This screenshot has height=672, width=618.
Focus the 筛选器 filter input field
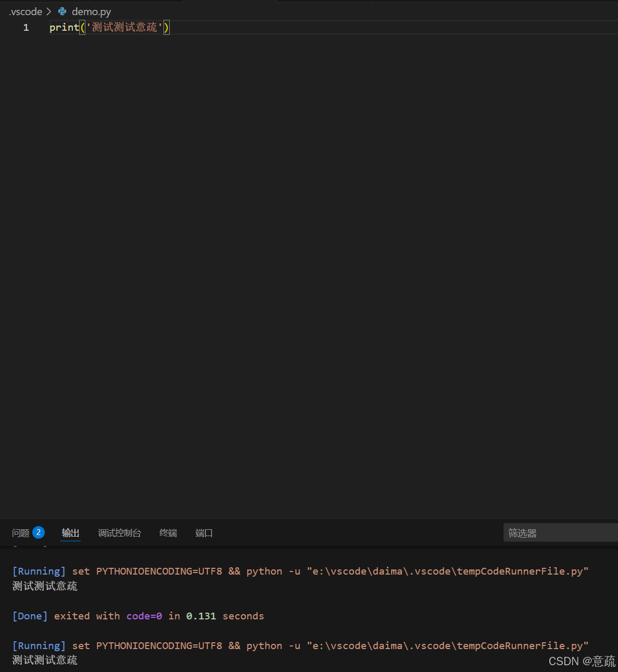[561, 533]
